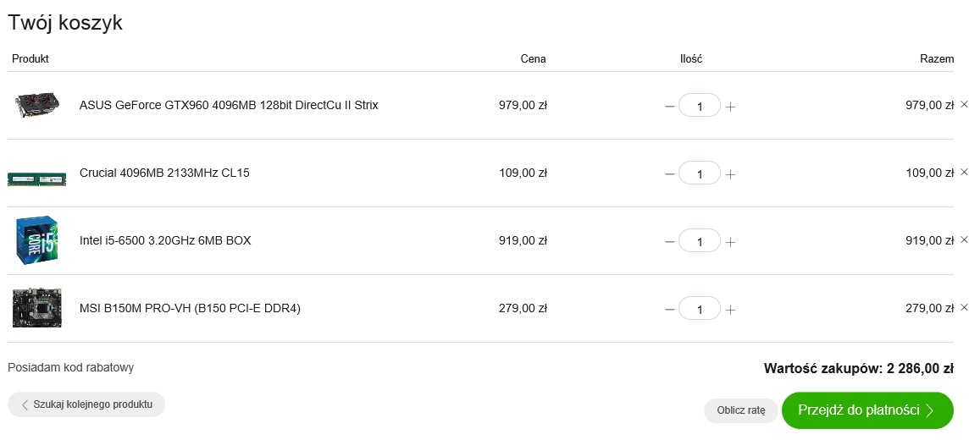Click the Intel i5 box thumbnail
980x440 pixels.
pos(37,240)
